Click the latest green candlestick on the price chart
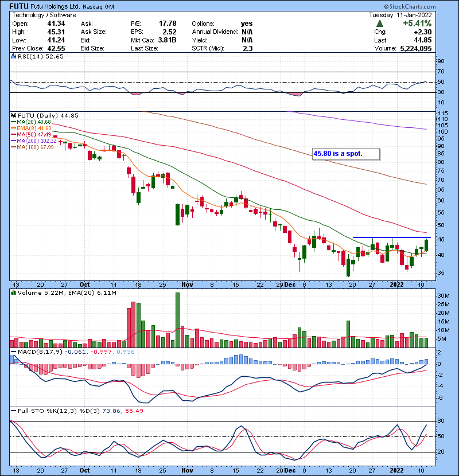 426,245
